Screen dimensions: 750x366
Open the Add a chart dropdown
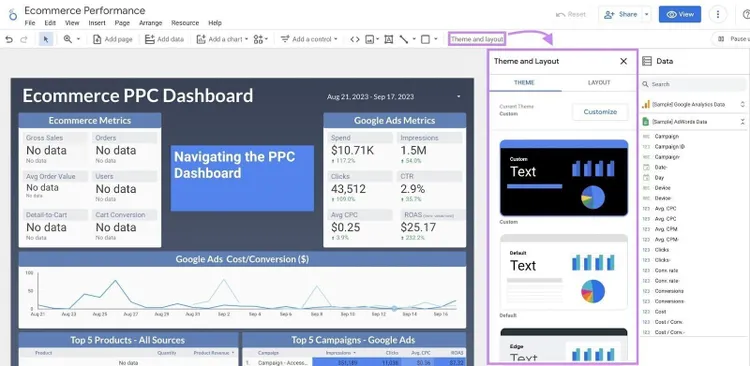pos(222,39)
